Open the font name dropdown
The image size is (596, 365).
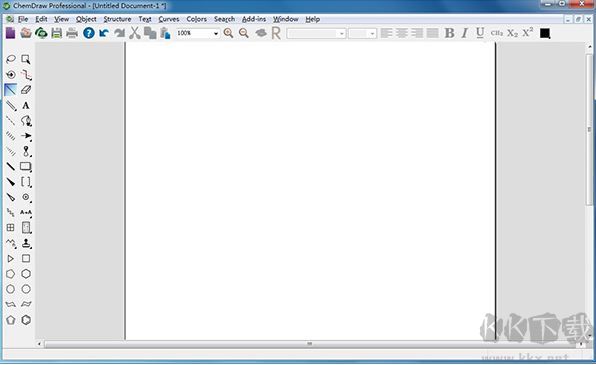click(x=342, y=33)
